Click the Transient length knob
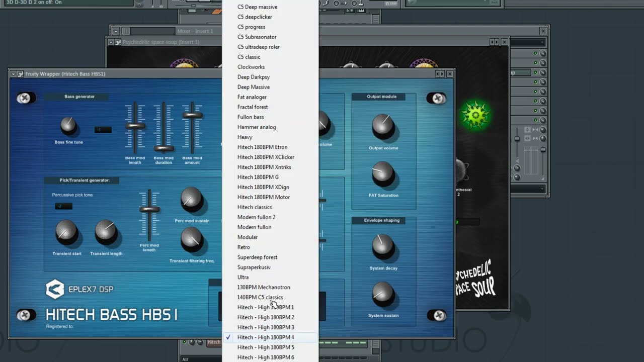The height and width of the screenshot is (362, 644). pos(106,233)
